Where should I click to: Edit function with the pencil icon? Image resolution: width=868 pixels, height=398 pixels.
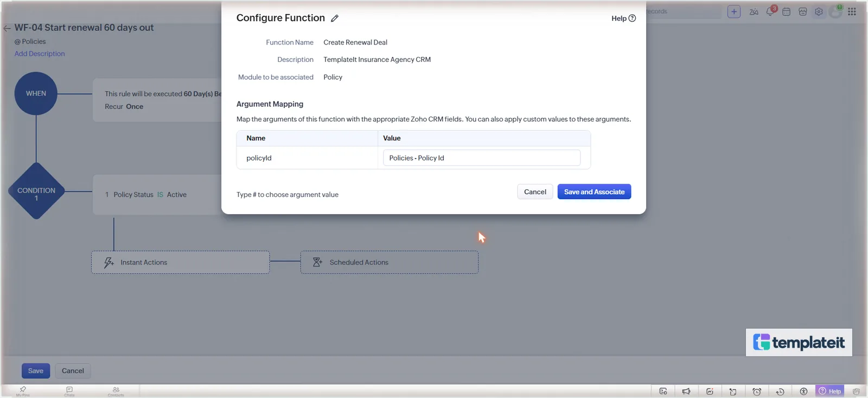335,18
